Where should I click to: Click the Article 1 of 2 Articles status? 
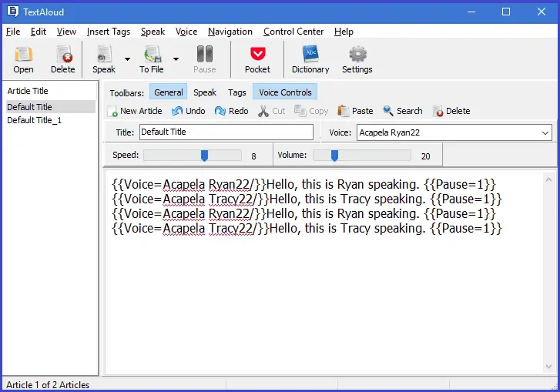[x=48, y=385]
